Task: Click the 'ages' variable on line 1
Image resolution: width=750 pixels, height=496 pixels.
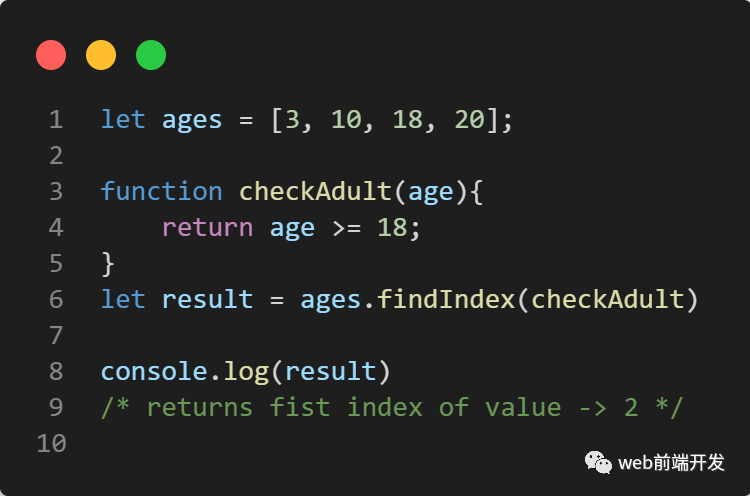Action: [x=192, y=120]
